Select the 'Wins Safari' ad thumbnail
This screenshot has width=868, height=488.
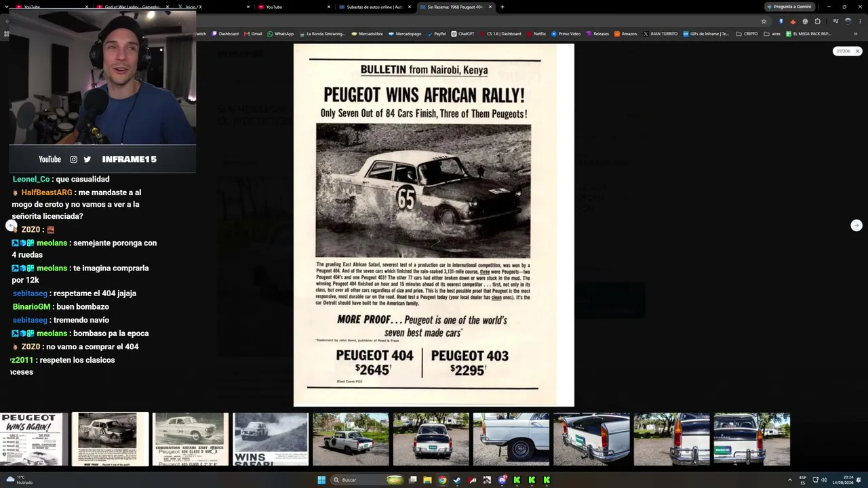271,439
